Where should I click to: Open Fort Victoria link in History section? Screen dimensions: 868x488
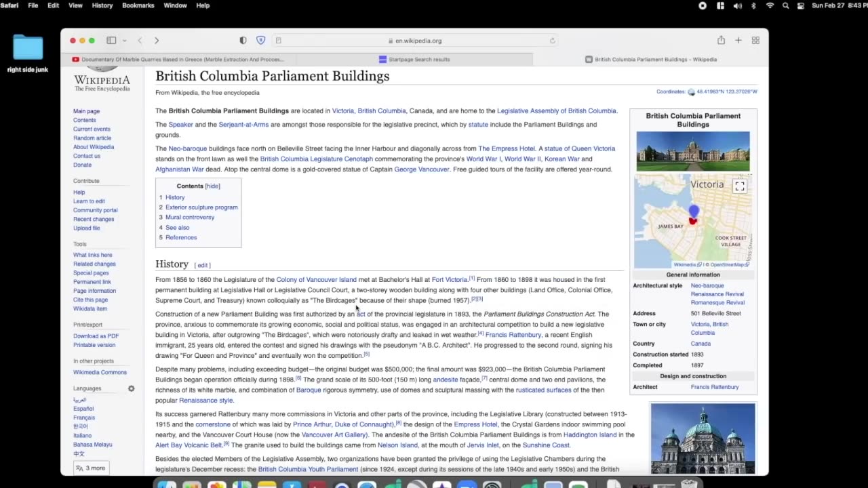450,279
